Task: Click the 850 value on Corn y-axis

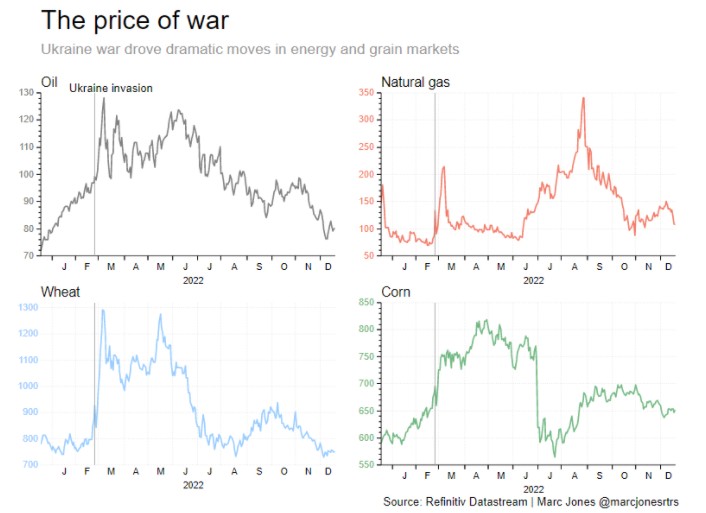Action: [x=365, y=302]
